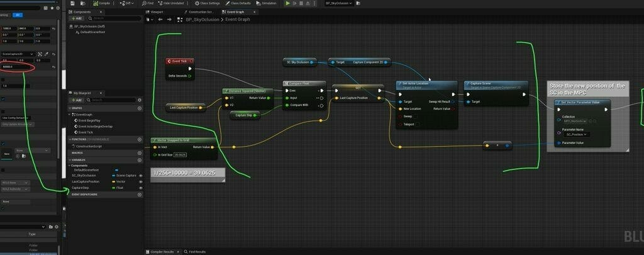
Task: Click the Simulation toolbar button
Action: click(267, 3)
